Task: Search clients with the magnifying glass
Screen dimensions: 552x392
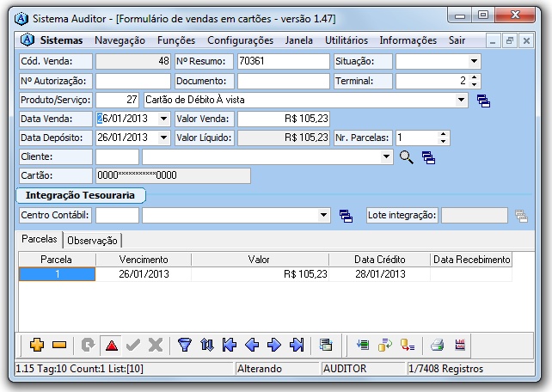Action: tap(406, 157)
